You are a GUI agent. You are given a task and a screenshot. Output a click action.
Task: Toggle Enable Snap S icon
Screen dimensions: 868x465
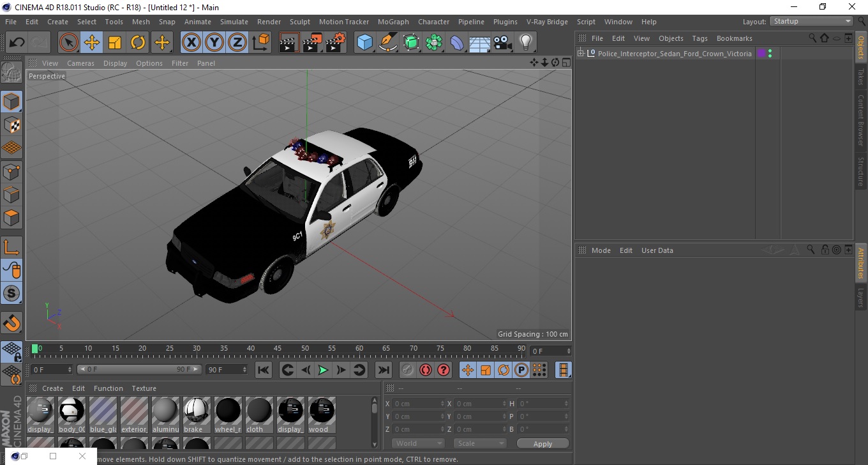point(11,293)
